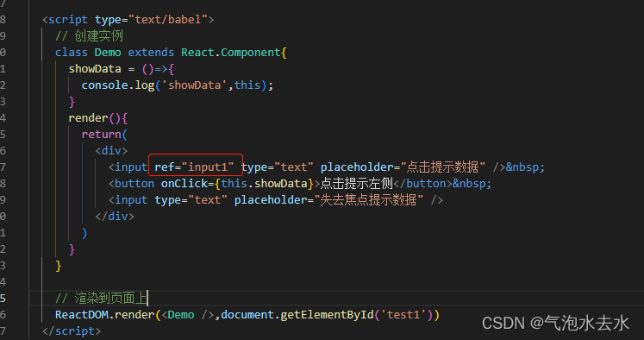The image size is (644, 340).
Task: Click "this.showData" inside the onClick braces
Action: pyautogui.click(x=264, y=183)
